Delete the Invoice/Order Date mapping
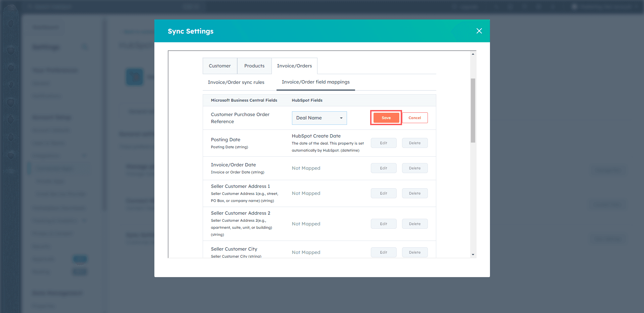Viewport: 644px width, 313px height. [x=415, y=168]
